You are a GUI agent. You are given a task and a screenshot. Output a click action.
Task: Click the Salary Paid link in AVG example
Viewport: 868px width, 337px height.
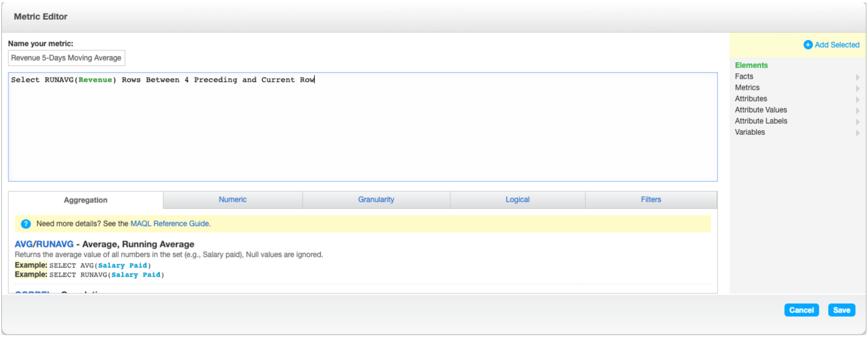coord(123,265)
